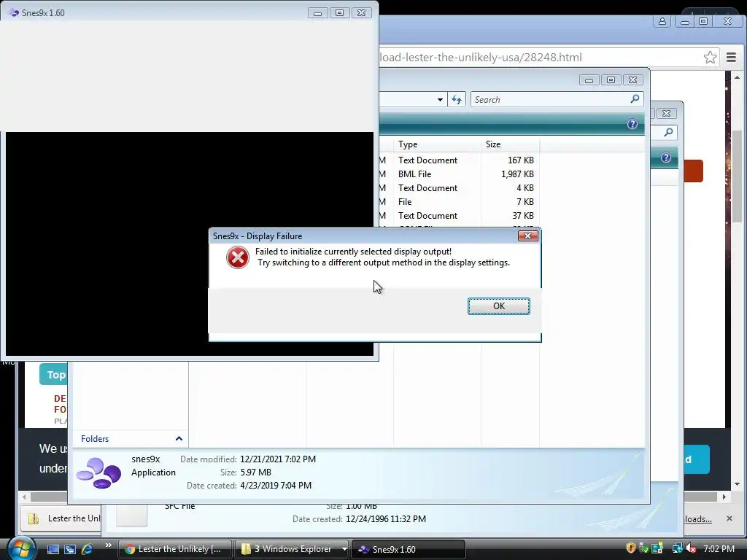Close the Snes9x Display Failure dialog
The width and height of the screenshot is (747, 560).
pyautogui.click(x=527, y=236)
